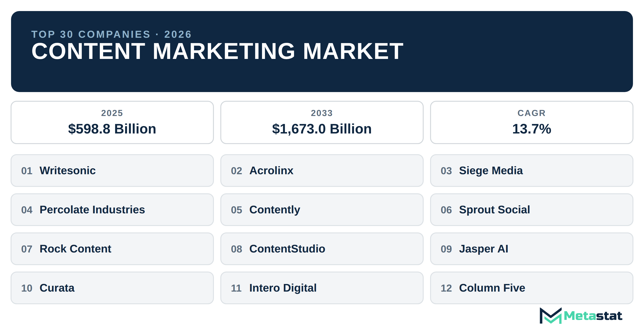Select Rock Content in the list
This screenshot has height=336, width=644.
112,249
